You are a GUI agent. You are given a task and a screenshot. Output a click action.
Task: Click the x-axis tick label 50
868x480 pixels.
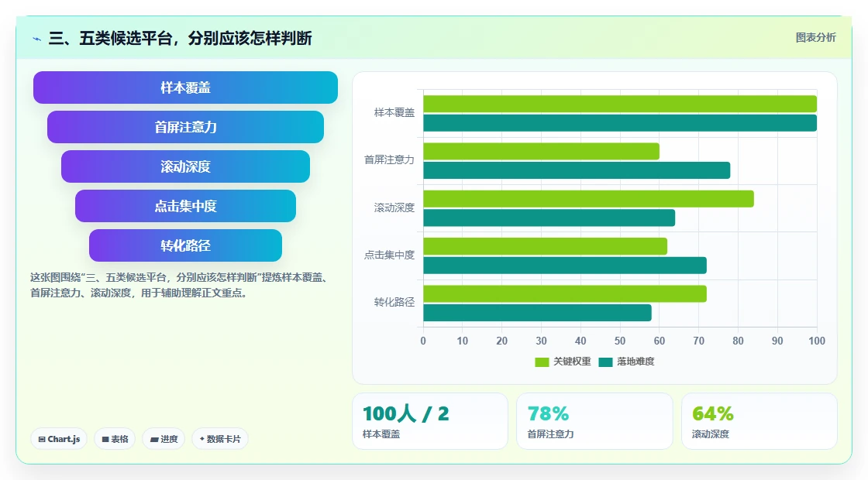(x=620, y=341)
